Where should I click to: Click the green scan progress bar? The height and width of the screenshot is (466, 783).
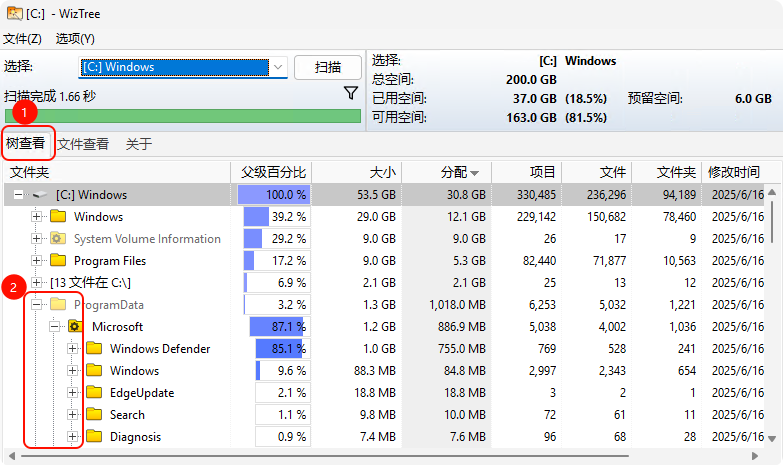[x=182, y=116]
